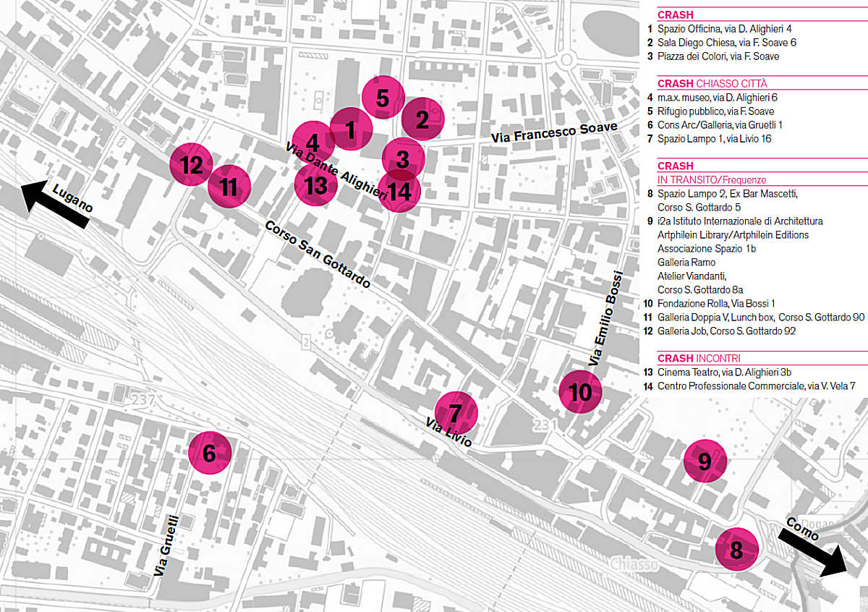Click the CRASH CHIASSO CITTÀ legend heading
The image size is (868, 612).
pyautogui.click(x=712, y=84)
